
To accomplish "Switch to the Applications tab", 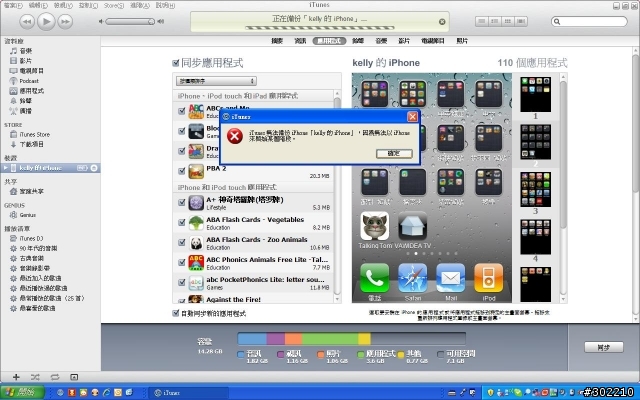I will (x=329, y=41).
